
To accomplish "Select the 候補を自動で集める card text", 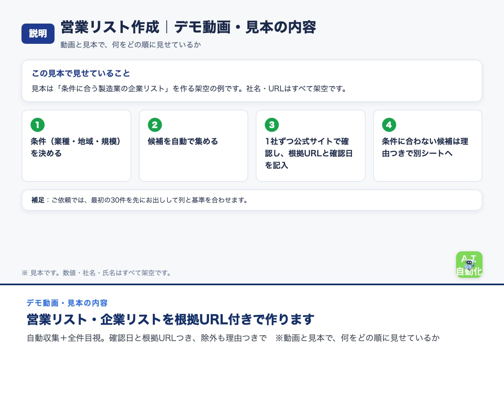I will tap(183, 141).
